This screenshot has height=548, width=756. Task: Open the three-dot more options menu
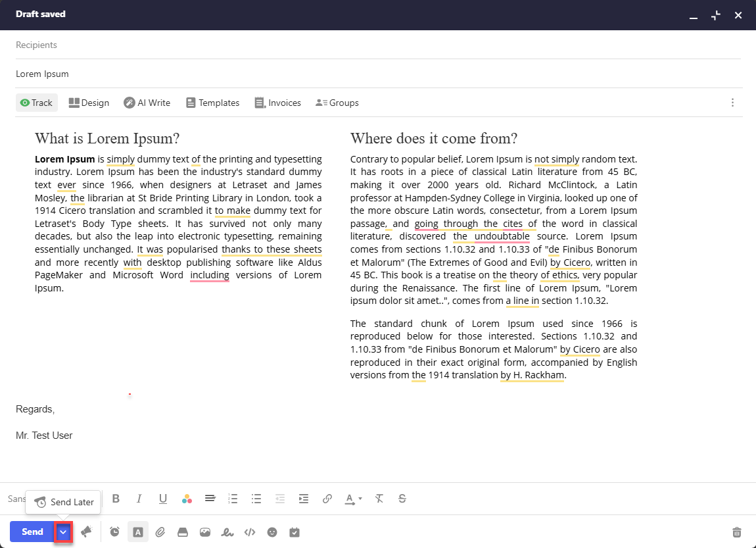(732, 103)
